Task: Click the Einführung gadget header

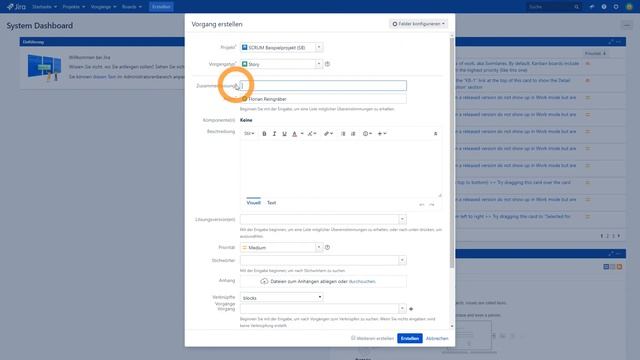Action: [x=102, y=42]
